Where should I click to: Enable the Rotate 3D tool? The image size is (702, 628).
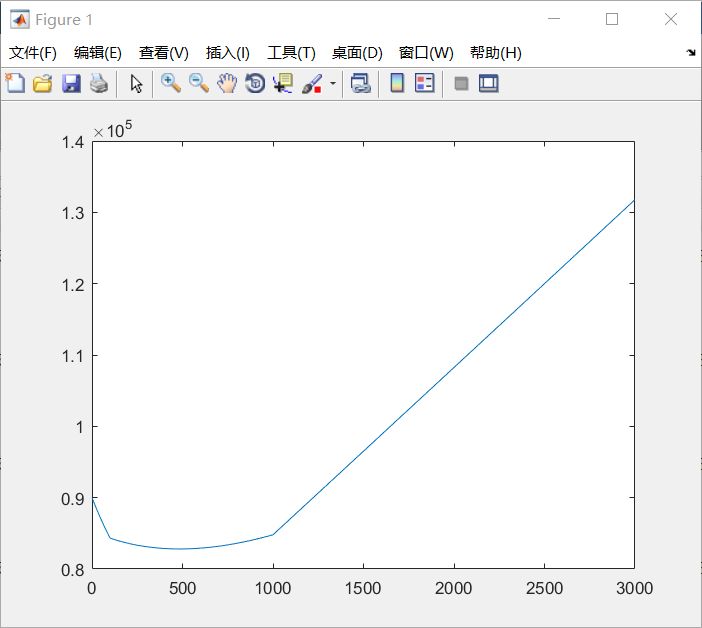(255, 84)
